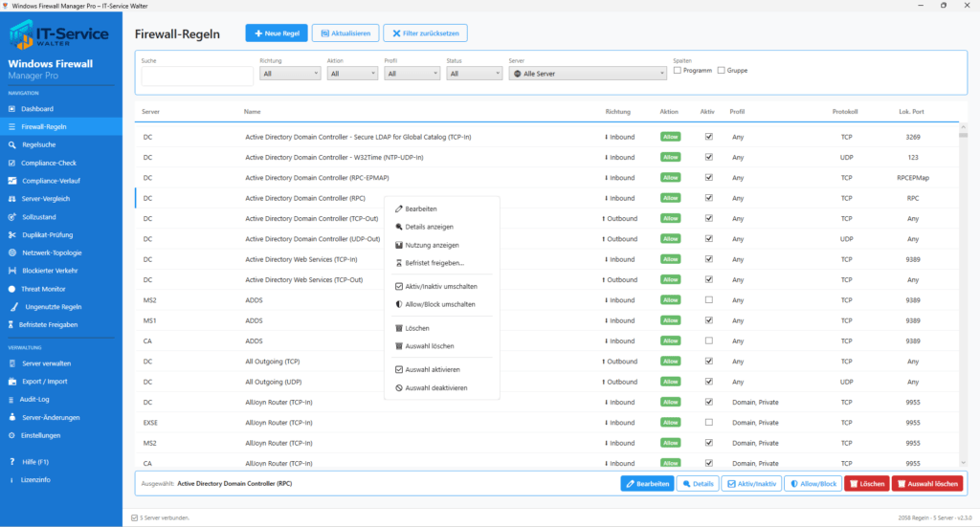The width and height of the screenshot is (980, 527).
Task: Click the Sollzustand icon
Action: [11, 217]
